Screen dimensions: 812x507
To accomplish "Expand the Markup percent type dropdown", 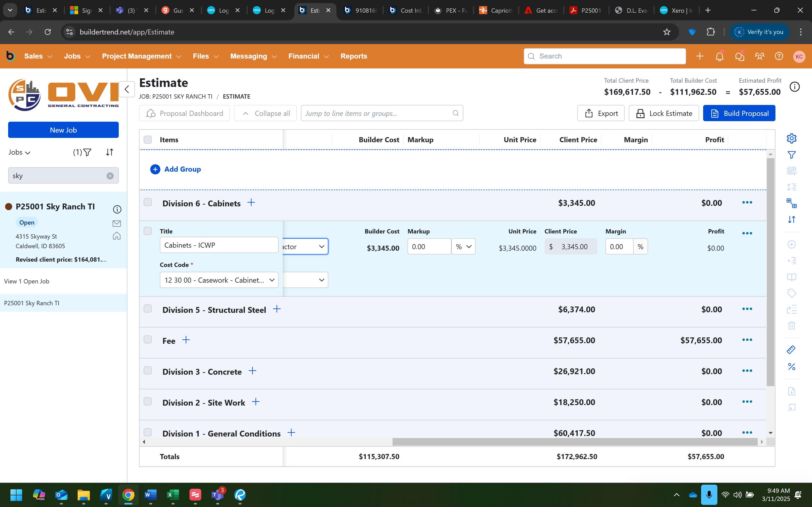I will [463, 247].
